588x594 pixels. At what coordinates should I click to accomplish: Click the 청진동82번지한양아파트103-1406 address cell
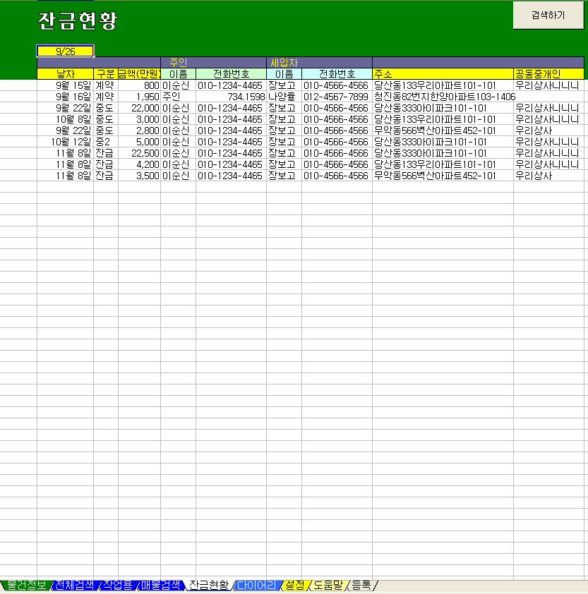click(443, 97)
